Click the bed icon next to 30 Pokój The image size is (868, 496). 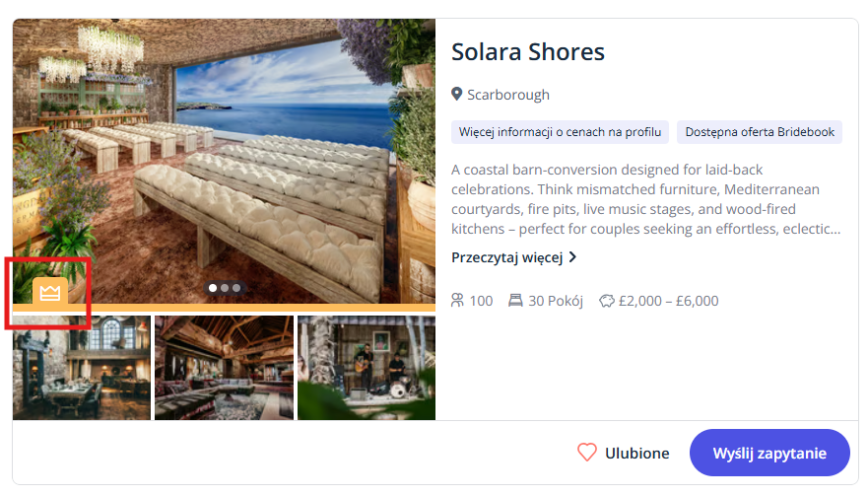pos(515,301)
